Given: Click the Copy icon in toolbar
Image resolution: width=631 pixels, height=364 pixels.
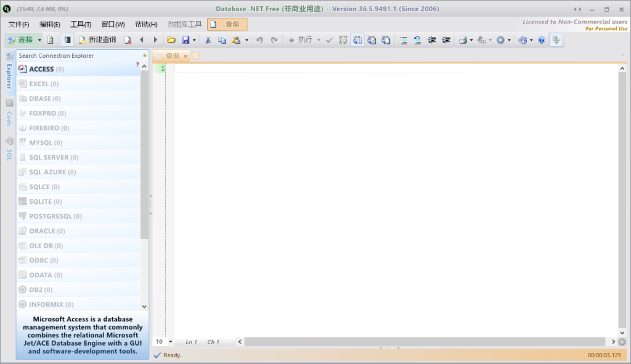Looking at the screenshot, I should [222, 40].
